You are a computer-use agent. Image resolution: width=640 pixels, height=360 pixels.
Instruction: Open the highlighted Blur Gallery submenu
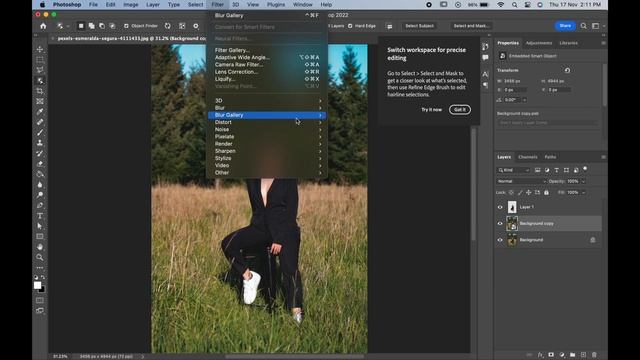pos(267,115)
